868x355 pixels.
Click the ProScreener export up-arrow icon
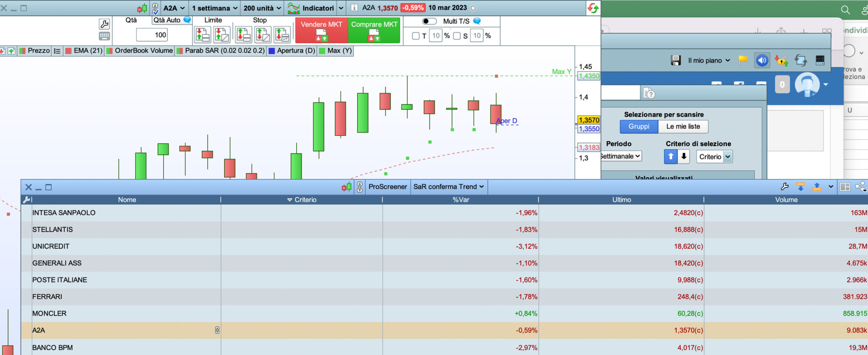(x=817, y=187)
